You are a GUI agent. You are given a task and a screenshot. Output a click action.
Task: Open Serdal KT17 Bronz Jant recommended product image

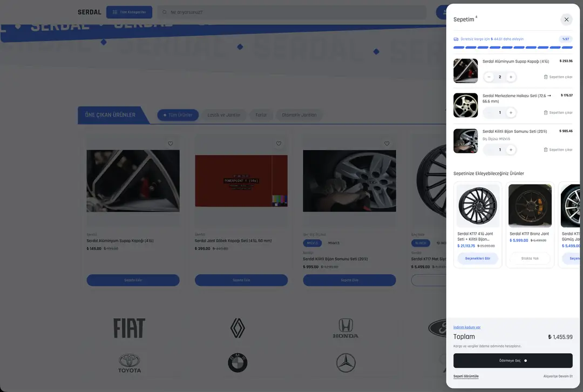coord(530,206)
